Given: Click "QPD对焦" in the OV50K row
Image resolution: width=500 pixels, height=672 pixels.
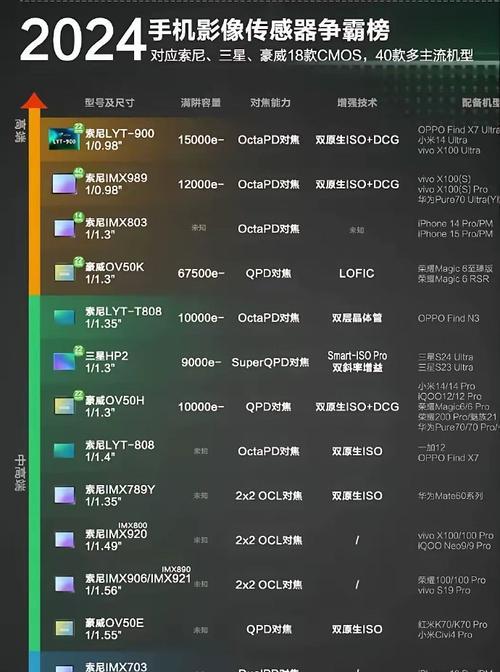Looking at the screenshot, I should coord(269,273).
